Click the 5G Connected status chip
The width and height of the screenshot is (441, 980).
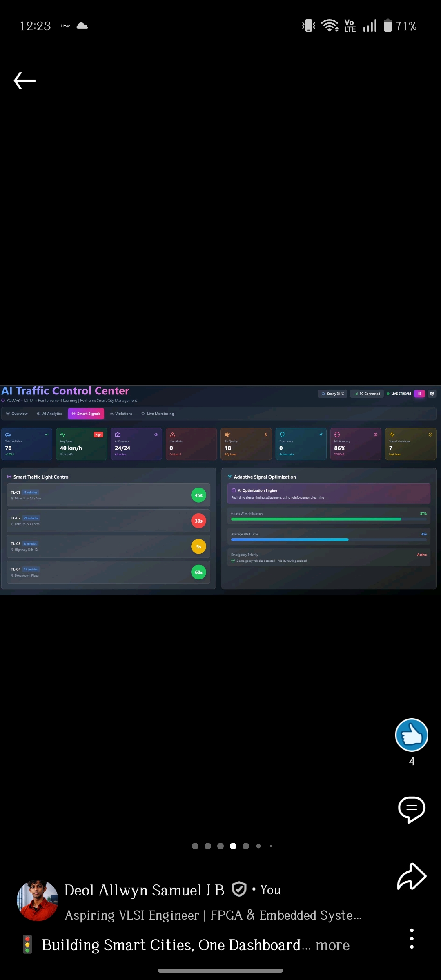(367, 394)
